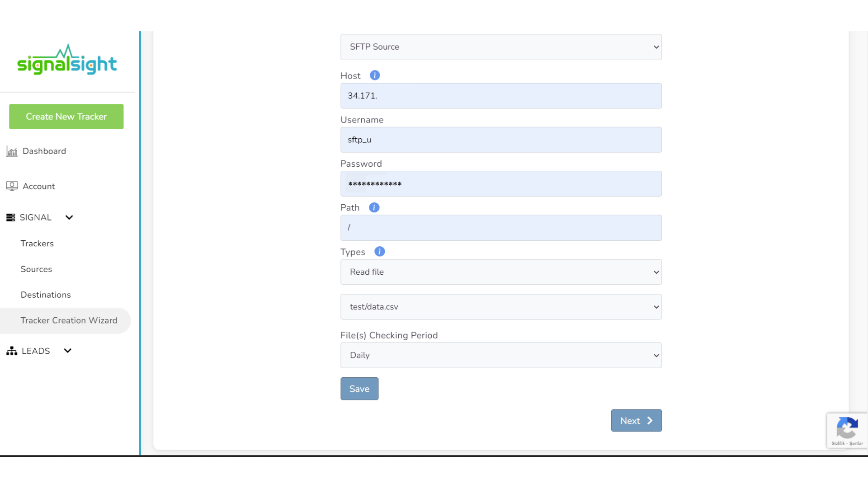Click the SIGNAL stack icon
Image resolution: width=868 pixels, height=488 pixels.
point(10,217)
